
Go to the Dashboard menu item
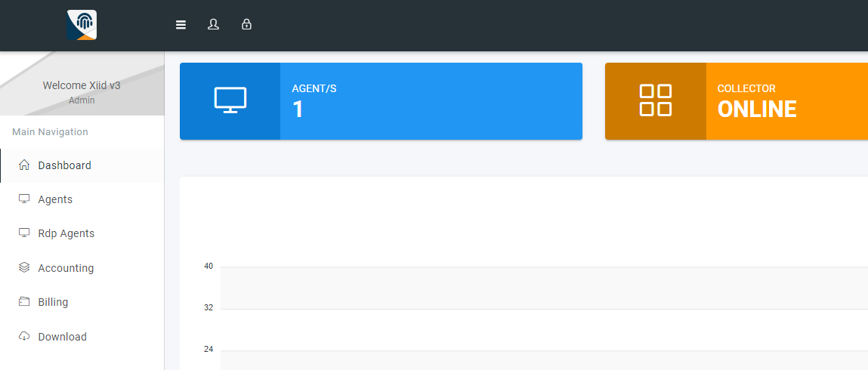click(x=64, y=165)
